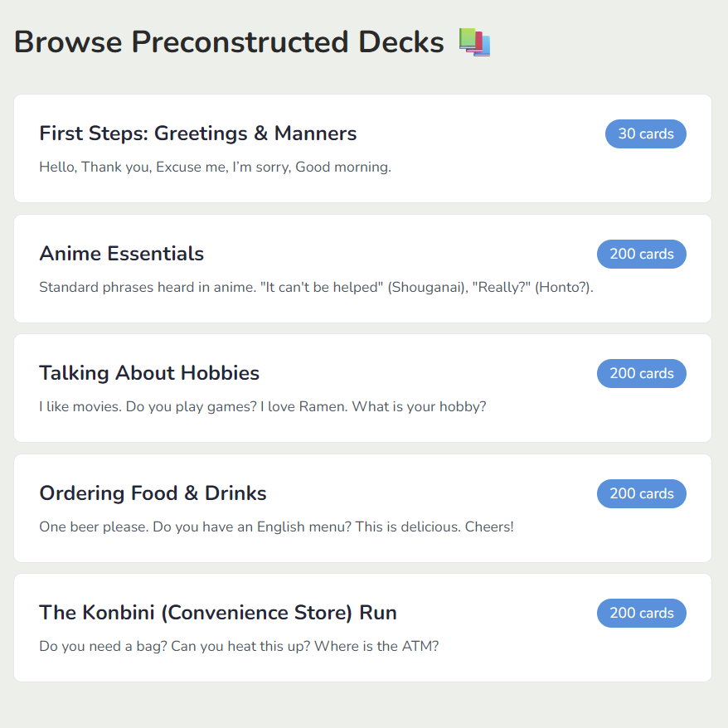
Task: Click the Browse Preconstructed Decks heading
Action: tap(229, 41)
